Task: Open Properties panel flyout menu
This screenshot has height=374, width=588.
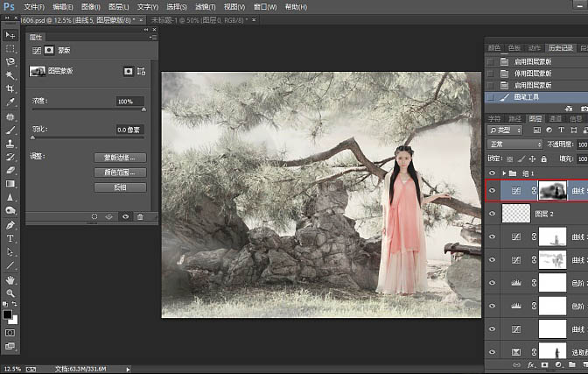Action: pos(153,37)
